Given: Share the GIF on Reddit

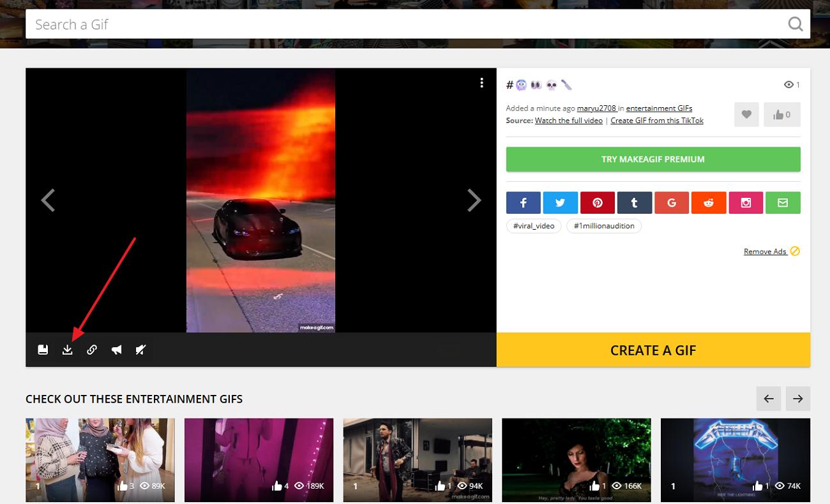Looking at the screenshot, I should point(709,203).
